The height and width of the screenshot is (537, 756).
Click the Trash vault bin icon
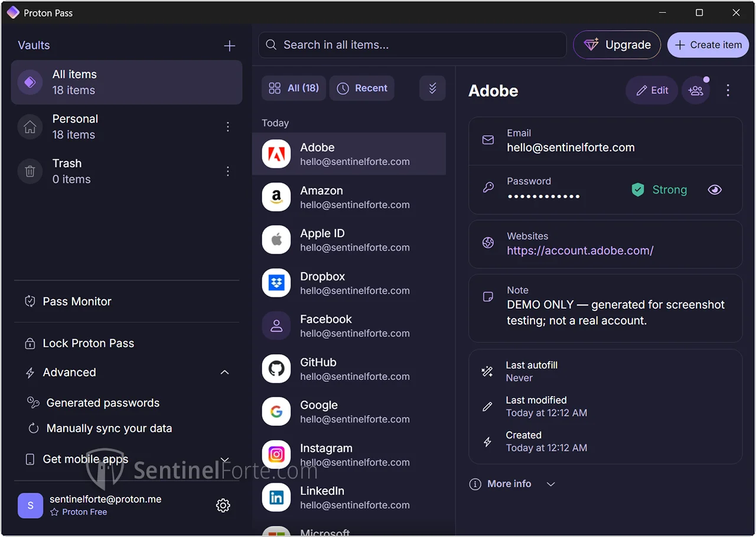[x=30, y=171]
